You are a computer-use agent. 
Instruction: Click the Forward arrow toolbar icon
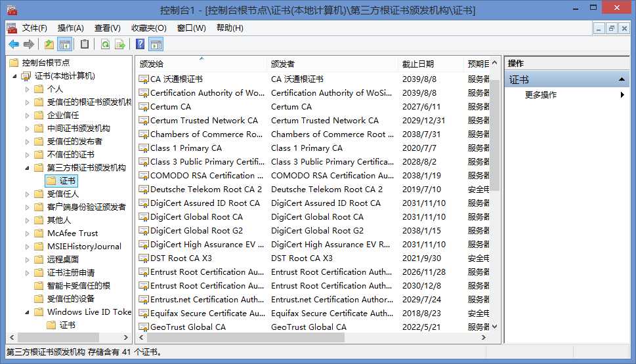[x=29, y=44]
